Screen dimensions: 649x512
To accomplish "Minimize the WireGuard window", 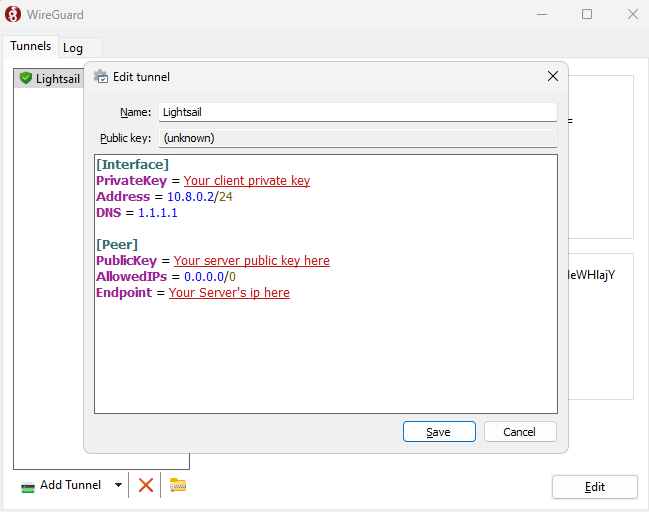I will tap(542, 14).
